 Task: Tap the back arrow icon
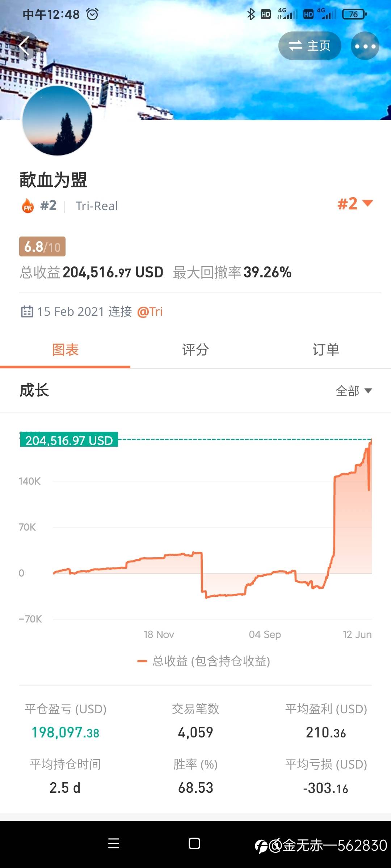coord(24,46)
